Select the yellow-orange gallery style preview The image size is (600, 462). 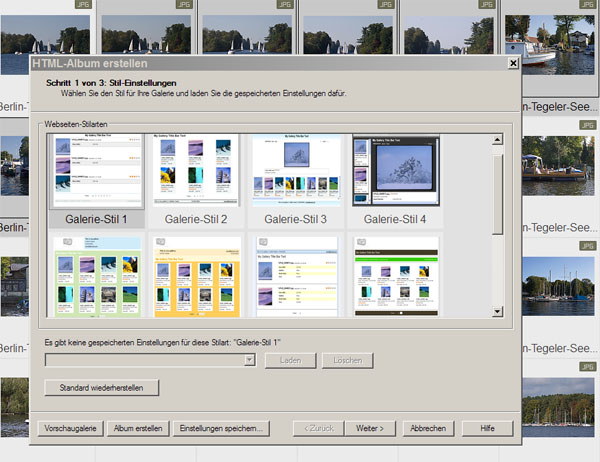(x=196, y=275)
